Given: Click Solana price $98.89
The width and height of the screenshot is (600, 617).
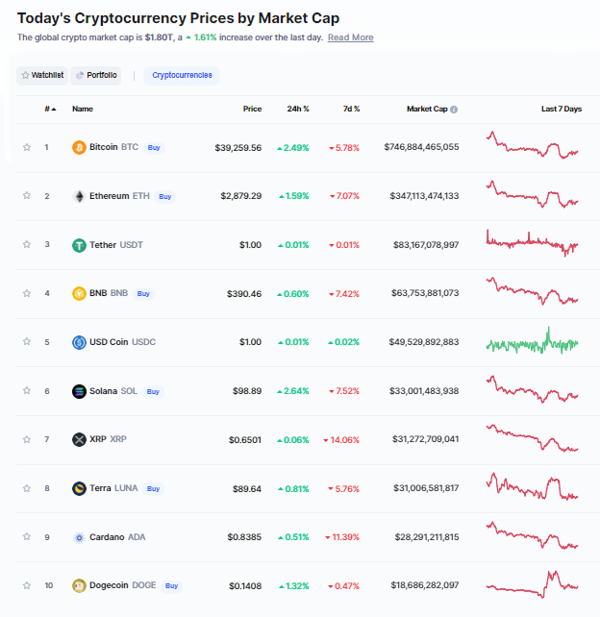Looking at the screenshot, I should click(x=247, y=391).
